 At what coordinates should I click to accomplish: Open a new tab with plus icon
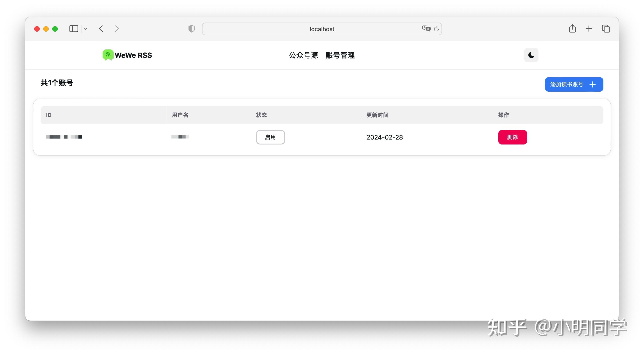click(589, 29)
